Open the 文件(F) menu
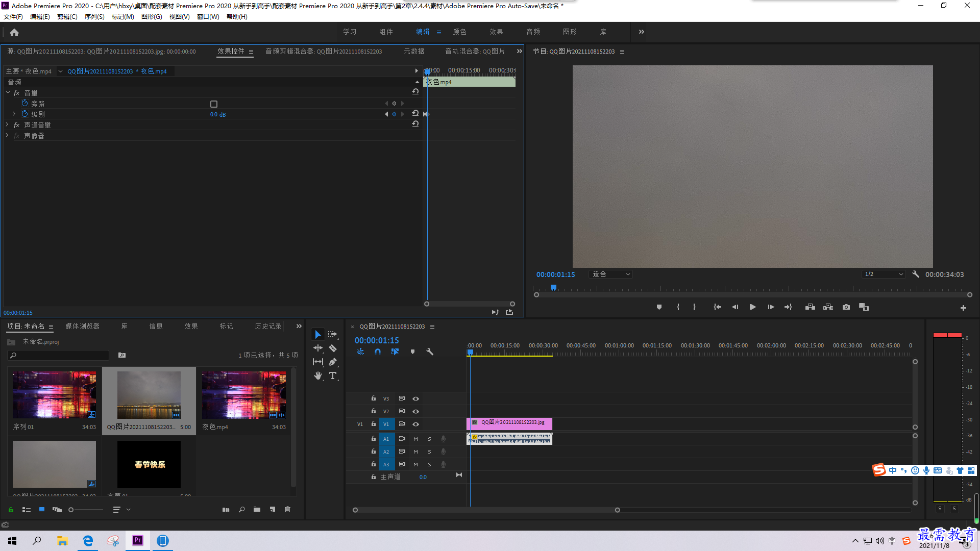Screen dimensions: 980x551 pyautogui.click(x=13, y=17)
